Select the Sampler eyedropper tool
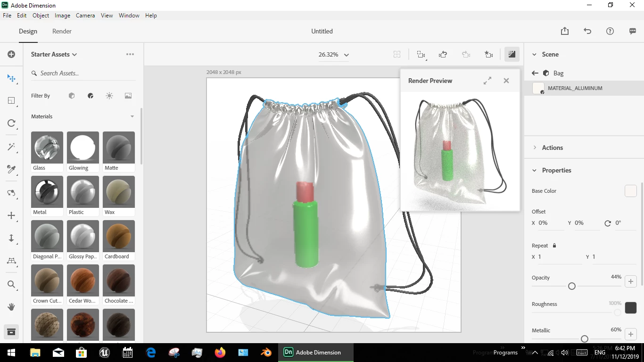 11,169
